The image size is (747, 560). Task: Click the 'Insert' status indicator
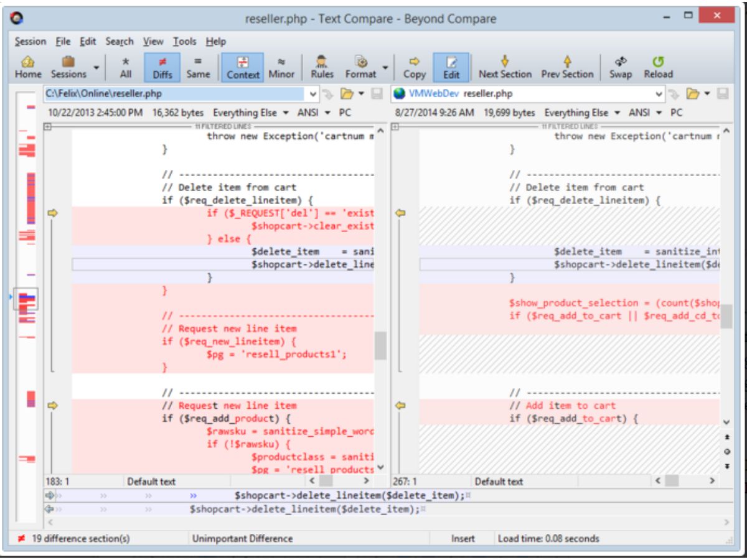pyautogui.click(x=464, y=538)
